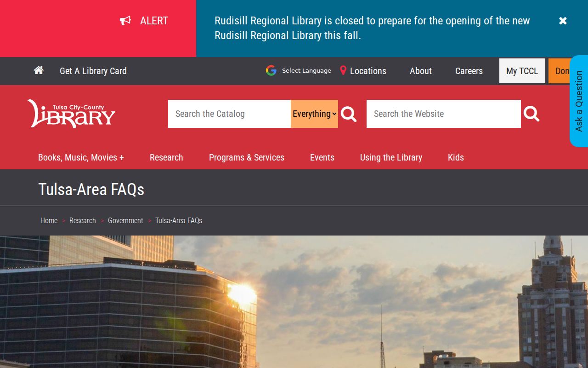Open the Programs & Services menu
Screen dimensions: 588x368
[x=247, y=157]
